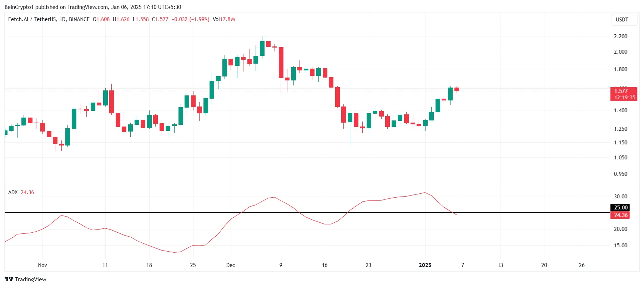Select the ADX indicator label

click(13, 192)
